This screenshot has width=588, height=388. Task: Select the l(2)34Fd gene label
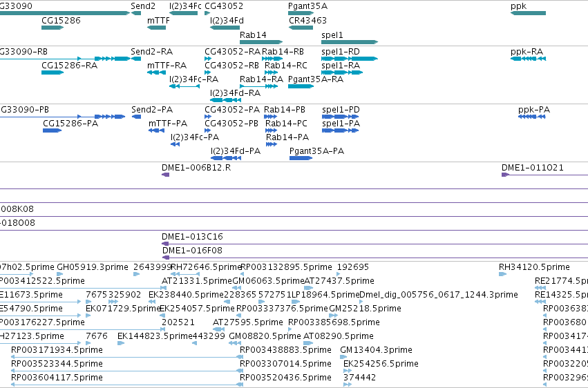pos(227,20)
